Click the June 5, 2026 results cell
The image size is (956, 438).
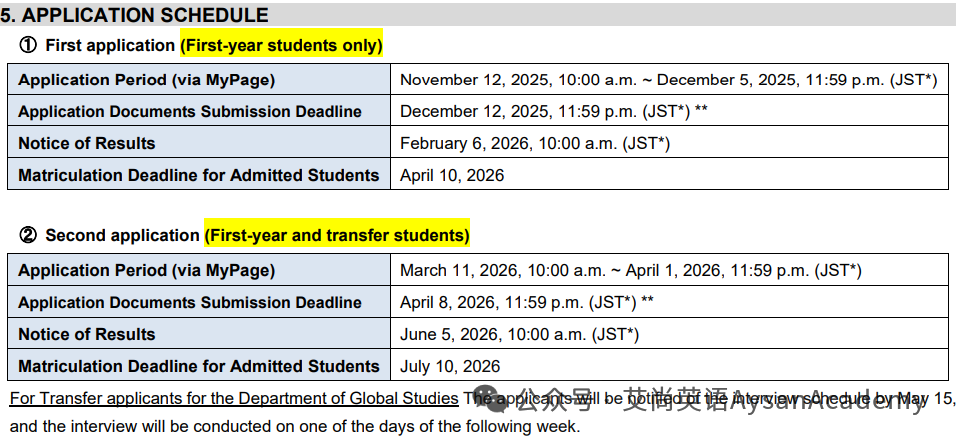(x=668, y=334)
